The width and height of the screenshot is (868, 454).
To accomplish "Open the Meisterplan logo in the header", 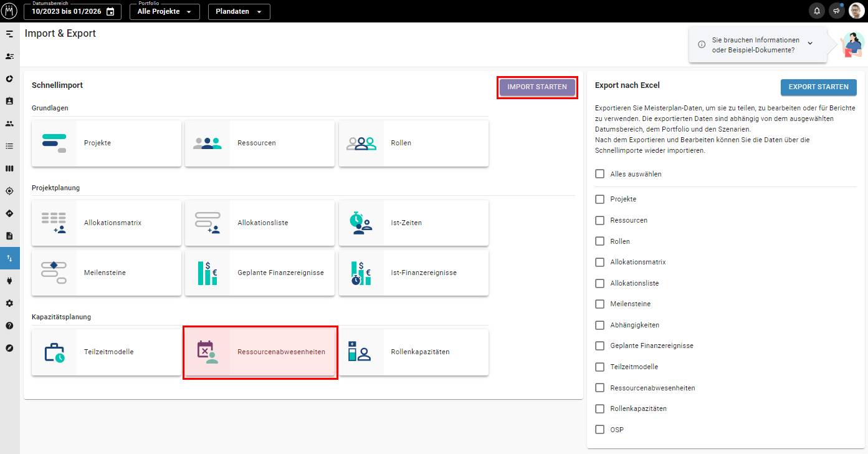I will 10,11.
